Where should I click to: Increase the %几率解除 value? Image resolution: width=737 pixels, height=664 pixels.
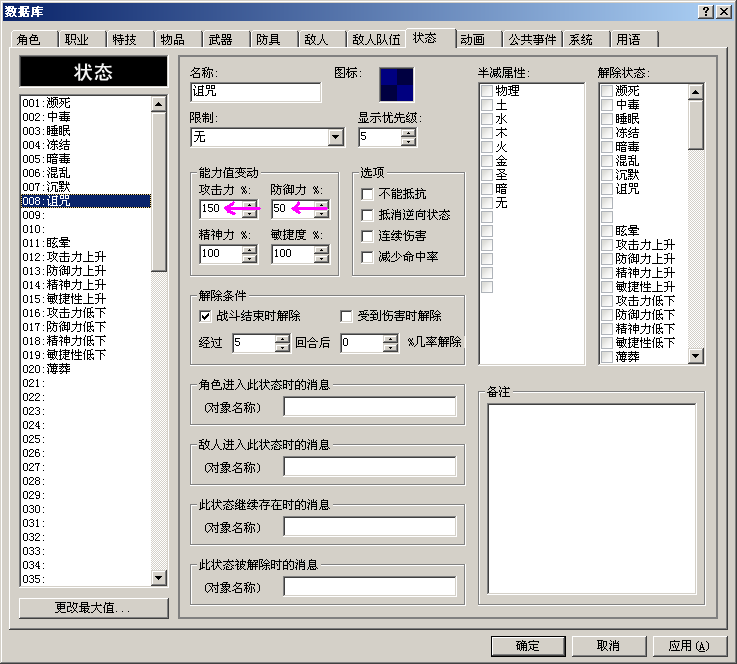click(391, 338)
